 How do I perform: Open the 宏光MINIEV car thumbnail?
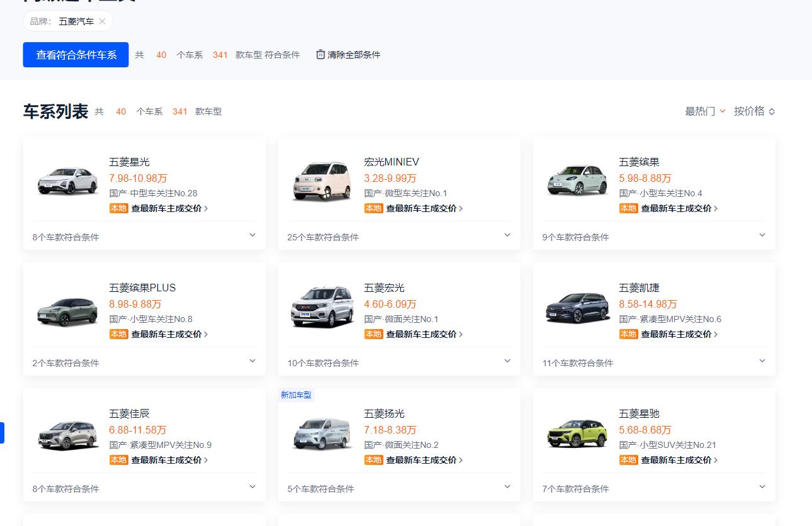pyautogui.click(x=322, y=181)
